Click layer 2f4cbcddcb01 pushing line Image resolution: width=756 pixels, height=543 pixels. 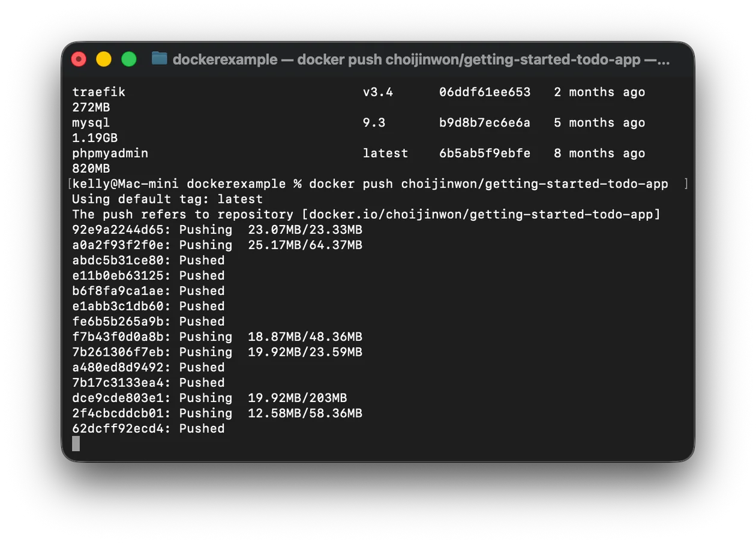(x=217, y=413)
